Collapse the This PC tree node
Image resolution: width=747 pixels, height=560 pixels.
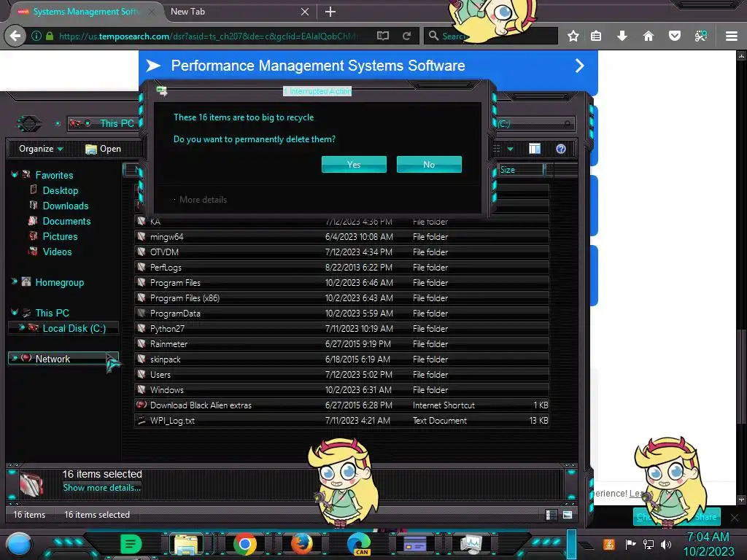(15, 312)
